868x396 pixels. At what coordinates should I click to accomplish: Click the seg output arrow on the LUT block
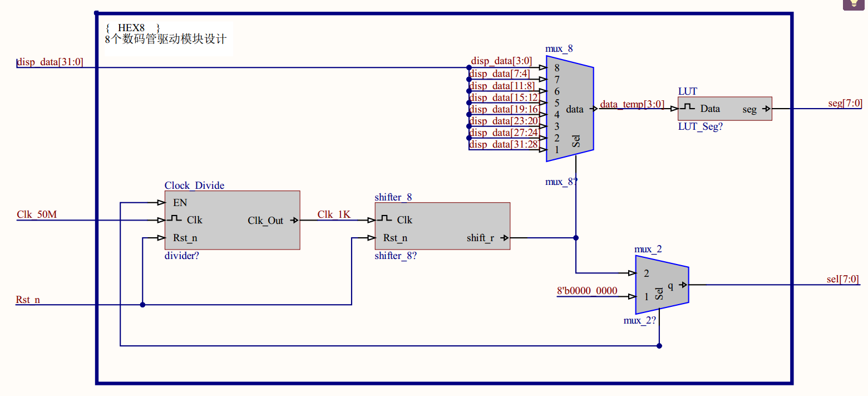[x=766, y=109]
